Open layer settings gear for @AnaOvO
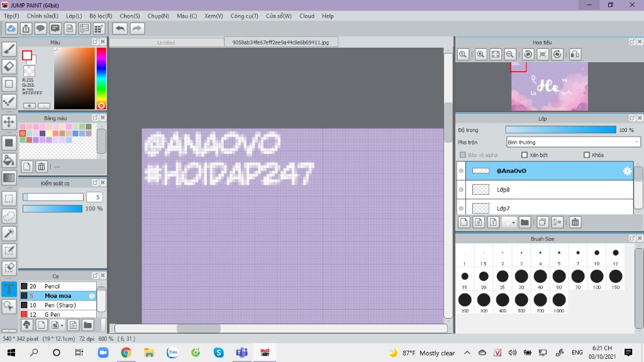644x362 pixels. coord(627,171)
